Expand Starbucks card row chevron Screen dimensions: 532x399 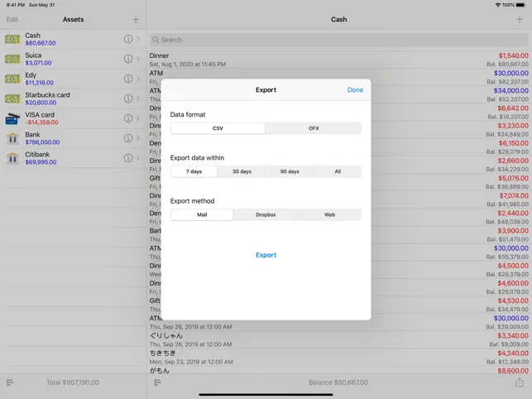[x=138, y=99]
